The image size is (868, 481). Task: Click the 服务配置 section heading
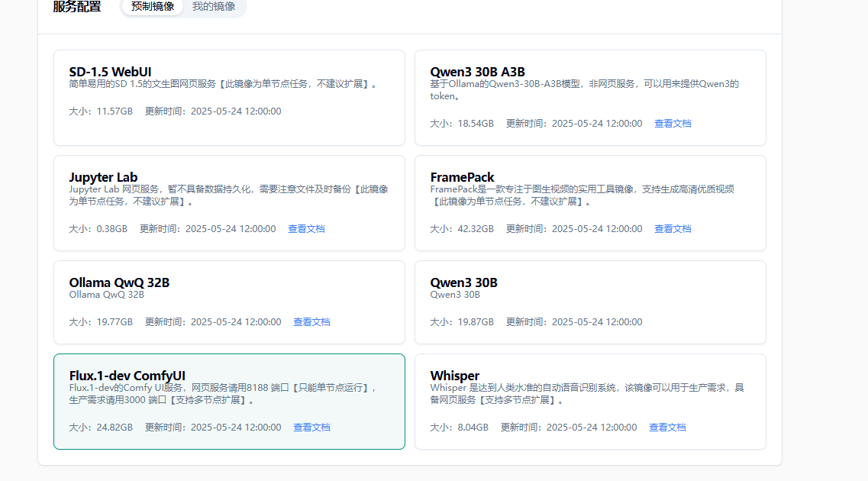click(77, 7)
